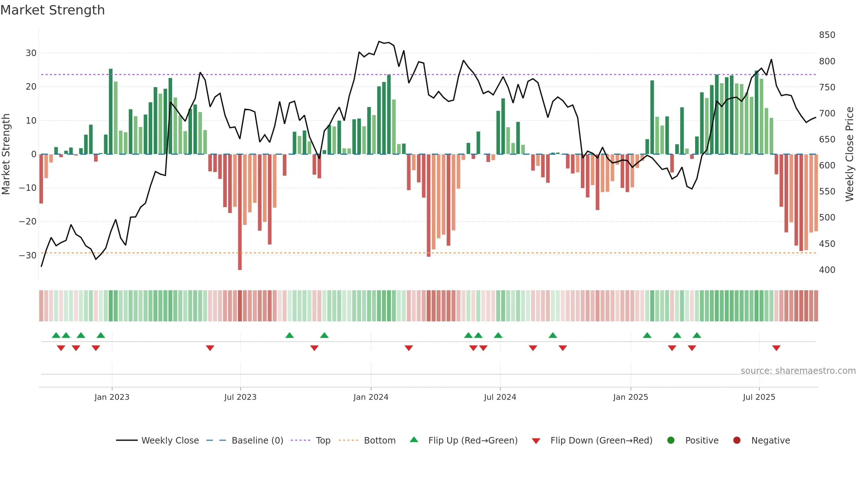Click the '−30' left axis tick label
Screen dimensions: 868x488
[x=28, y=256]
